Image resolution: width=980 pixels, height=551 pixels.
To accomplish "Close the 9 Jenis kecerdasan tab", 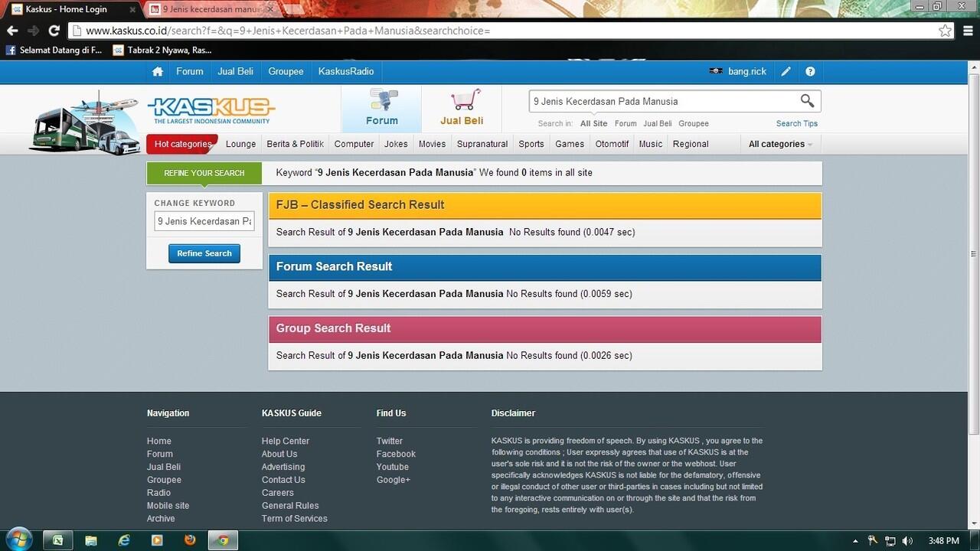I will [x=270, y=9].
